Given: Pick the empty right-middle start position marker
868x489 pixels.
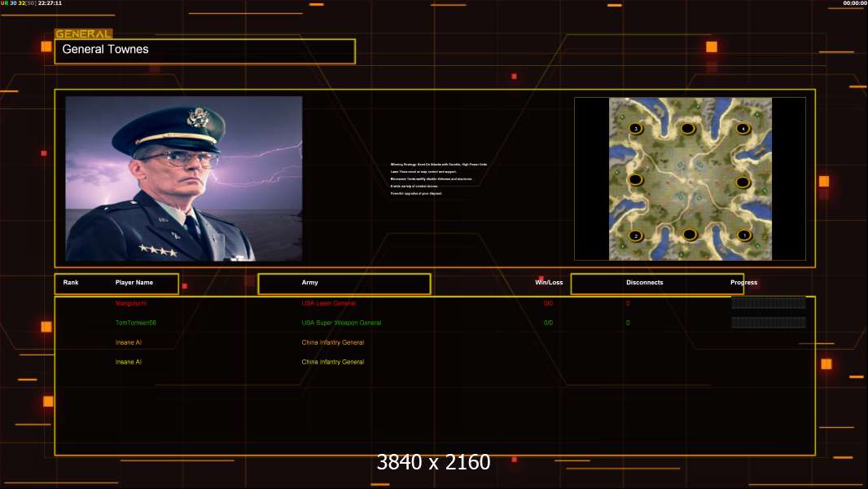Looking at the screenshot, I should (x=743, y=182).
